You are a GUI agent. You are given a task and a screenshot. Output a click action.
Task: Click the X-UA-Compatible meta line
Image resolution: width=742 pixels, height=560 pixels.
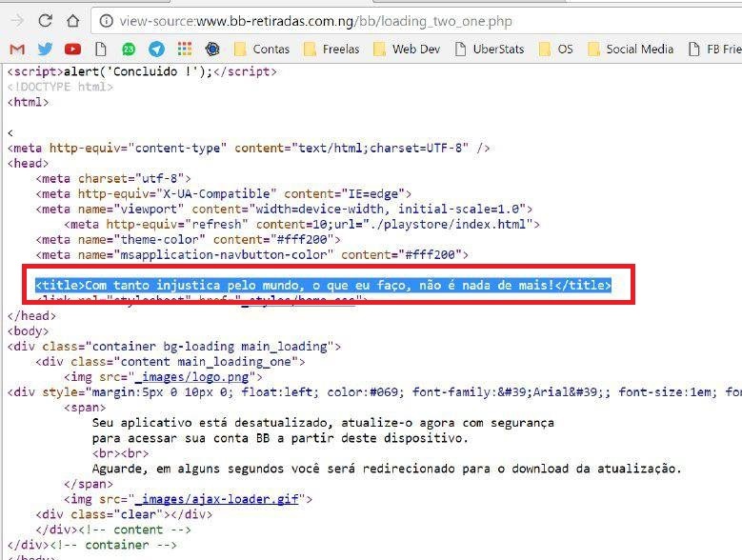pyautogui.click(x=223, y=194)
